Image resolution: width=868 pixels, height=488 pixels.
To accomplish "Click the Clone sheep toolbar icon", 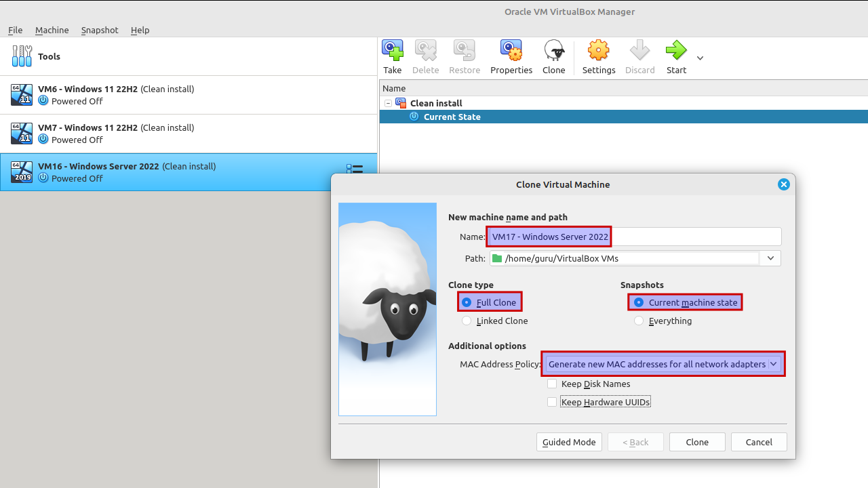I will (x=554, y=50).
